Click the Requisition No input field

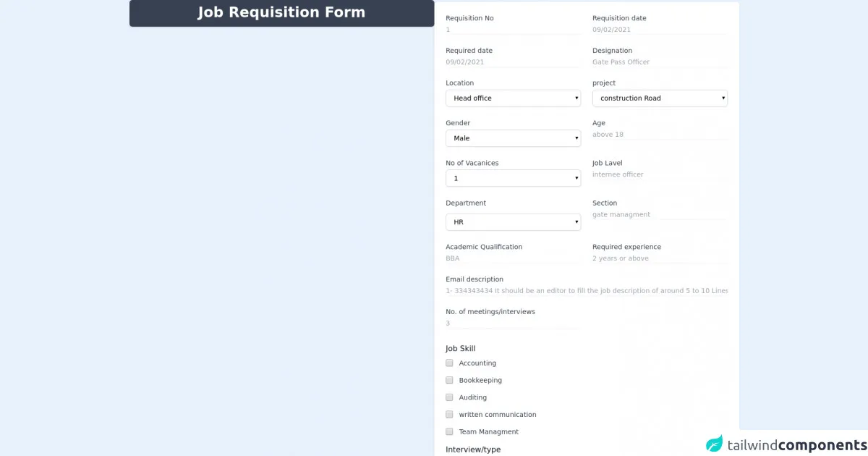point(513,30)
